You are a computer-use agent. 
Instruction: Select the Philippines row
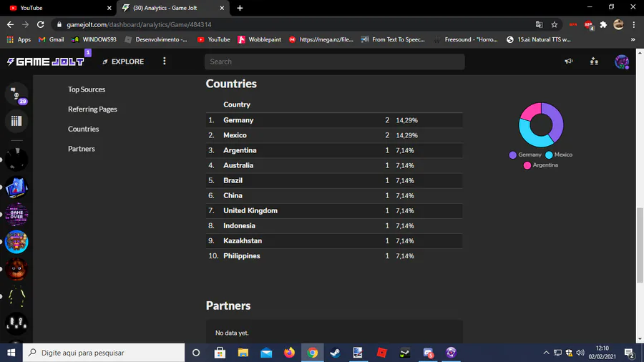(x=334, y=255)
